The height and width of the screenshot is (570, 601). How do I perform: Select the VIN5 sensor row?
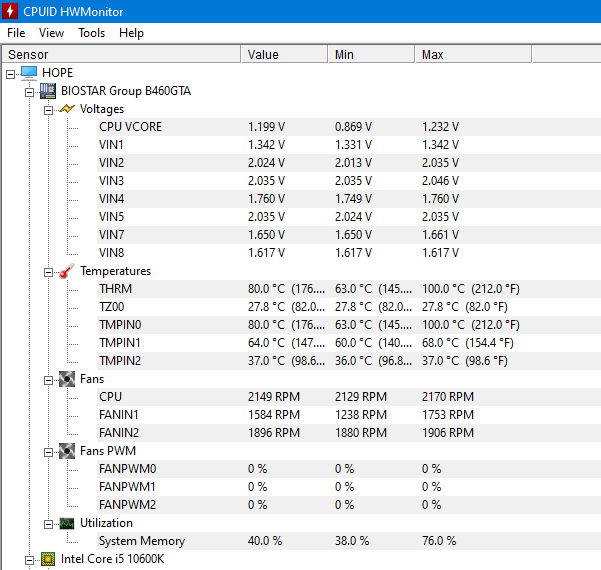(349, 217)
